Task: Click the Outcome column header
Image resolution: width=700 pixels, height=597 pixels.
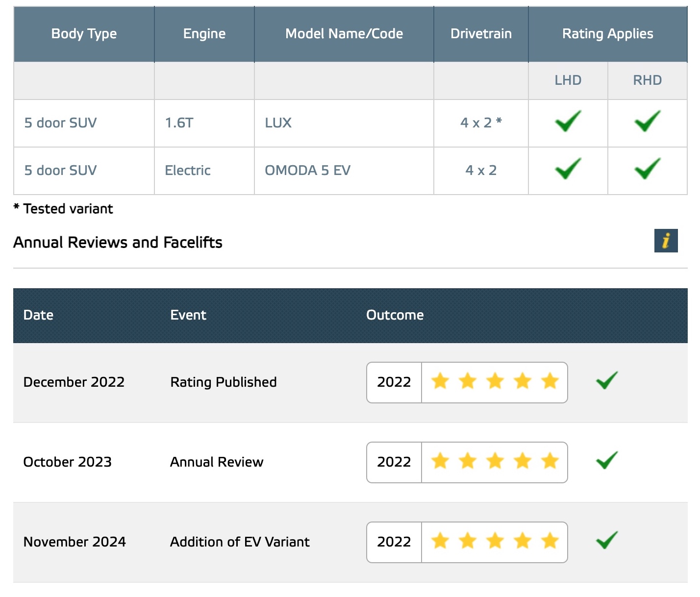Action: (395, 315)
